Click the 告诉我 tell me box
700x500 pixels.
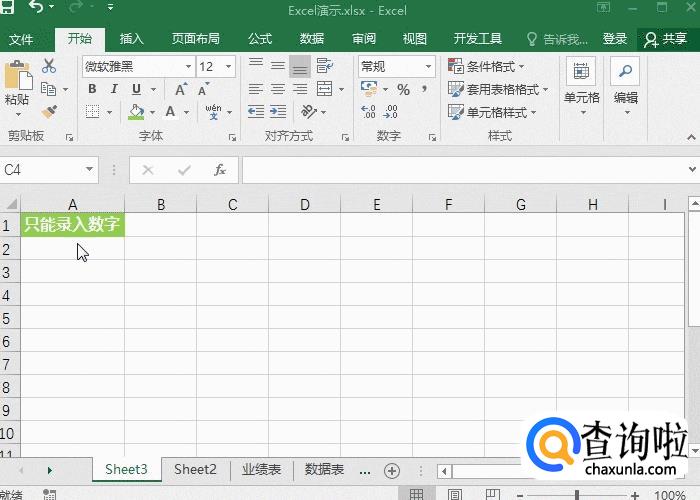pos(557,39)
